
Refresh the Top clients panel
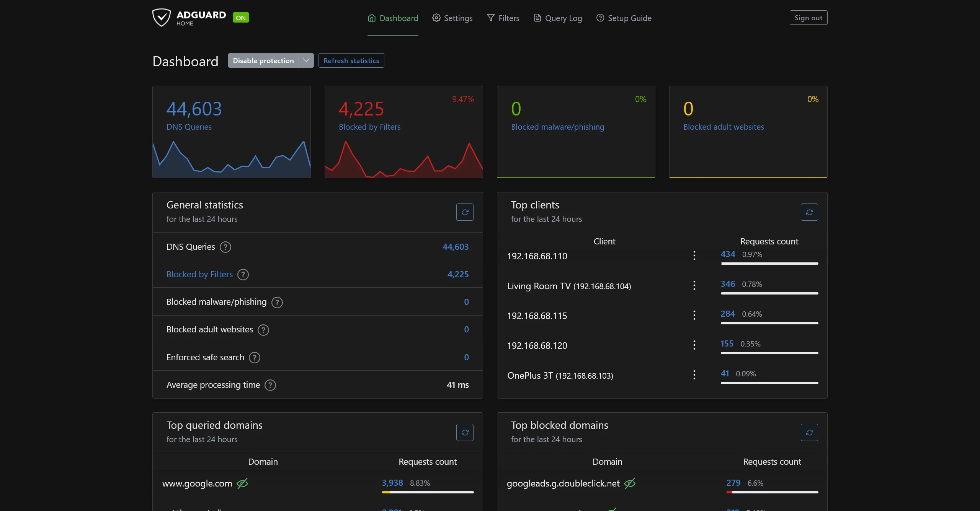(809, 212)
